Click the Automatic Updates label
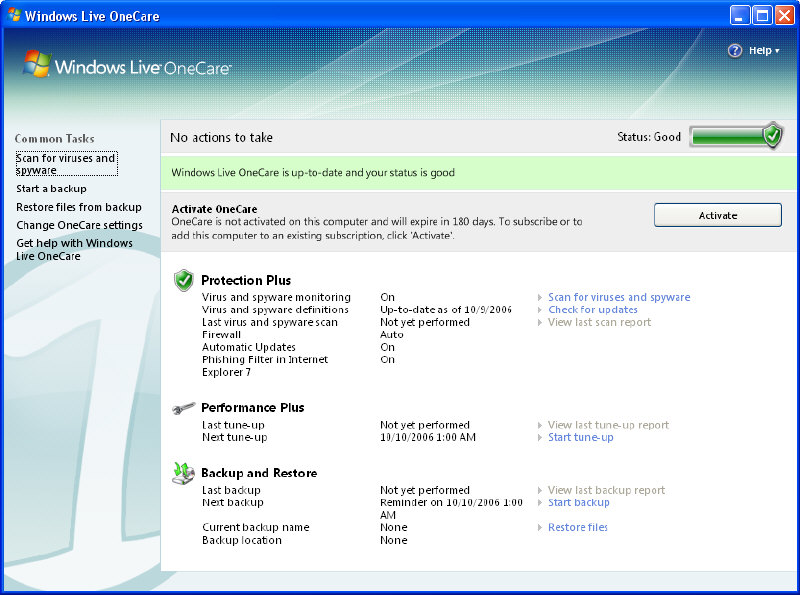Screen dimensions: 800x595 pos(248,348)
